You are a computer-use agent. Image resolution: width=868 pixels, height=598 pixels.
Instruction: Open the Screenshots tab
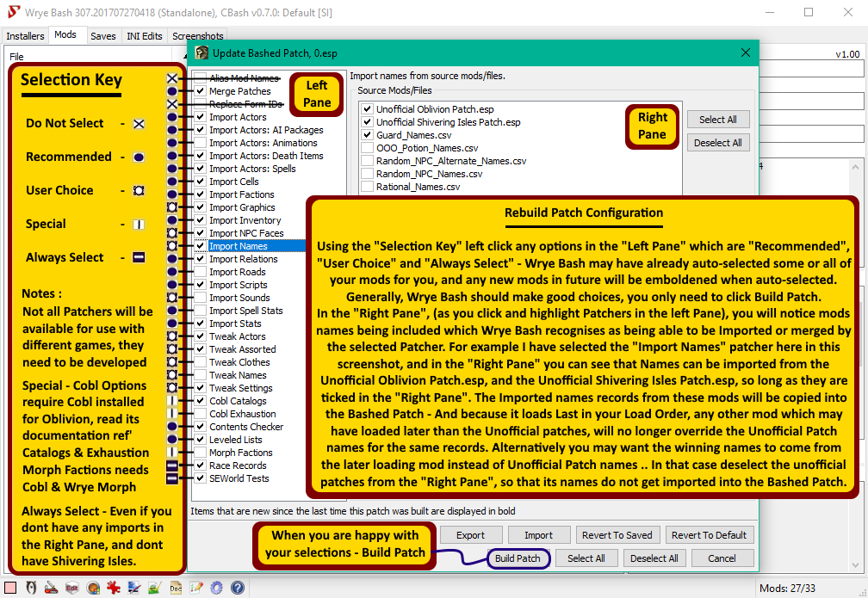[198, 36]
